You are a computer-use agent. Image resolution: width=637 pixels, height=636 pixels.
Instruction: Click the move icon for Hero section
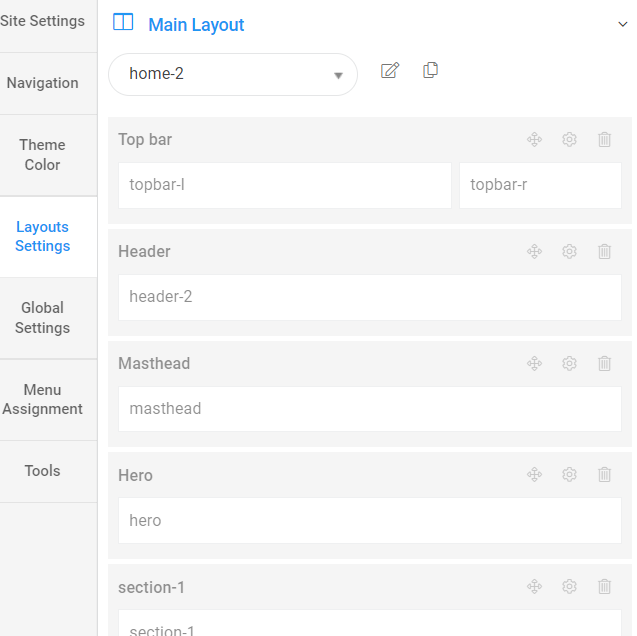[534, 475]
